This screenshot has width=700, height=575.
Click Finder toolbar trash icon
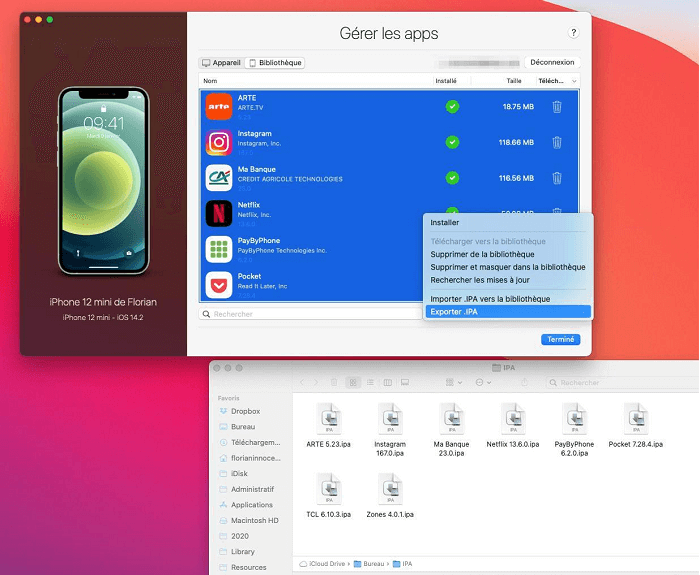(x=334, y=383)
